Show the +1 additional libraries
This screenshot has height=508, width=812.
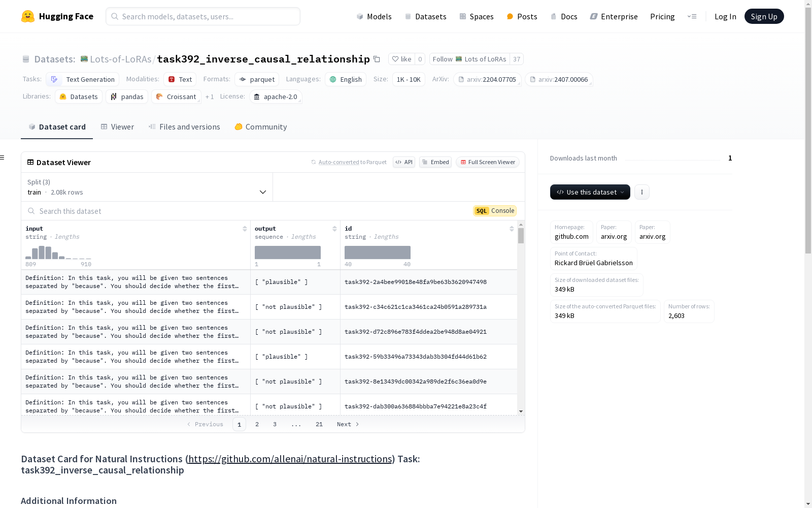click(210, 97)
